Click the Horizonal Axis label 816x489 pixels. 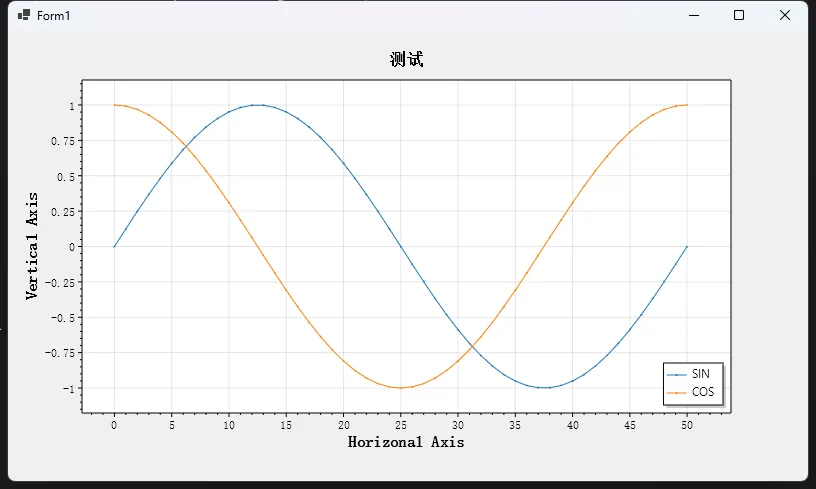coord(406,442)
